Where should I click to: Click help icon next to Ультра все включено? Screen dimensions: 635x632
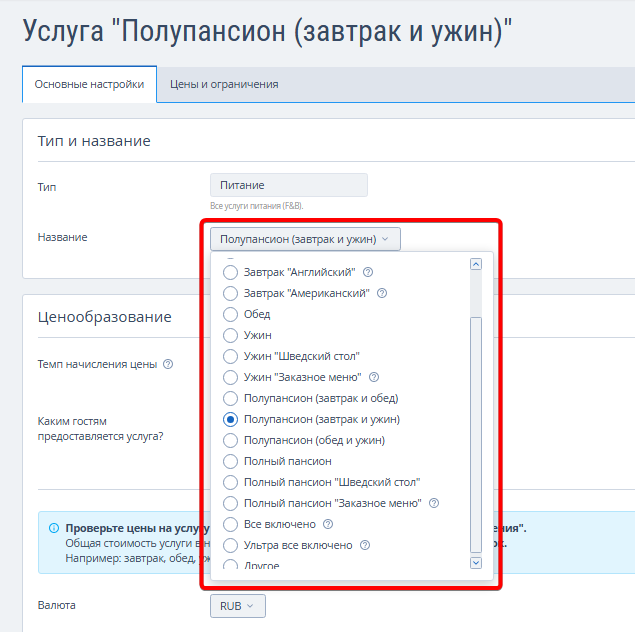point(365,545)
